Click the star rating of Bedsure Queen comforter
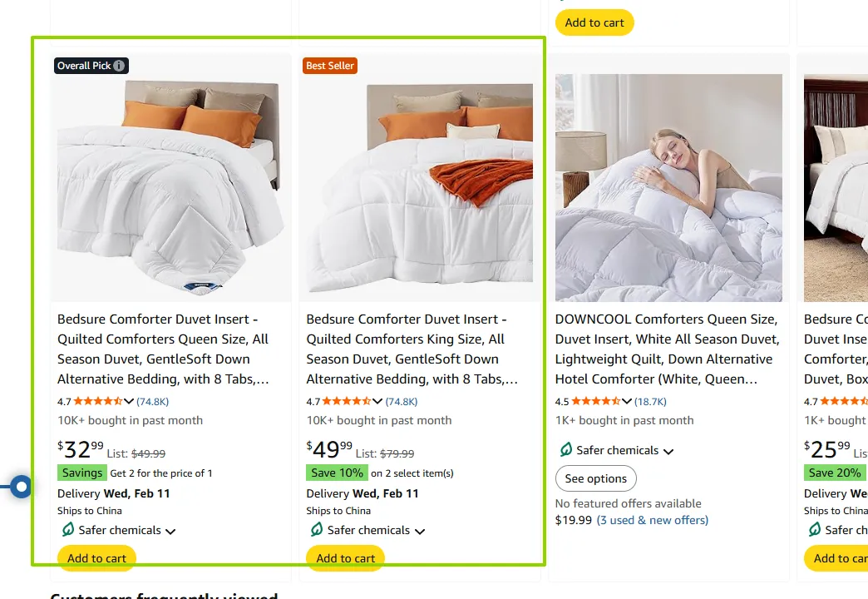 (x=98, y=401)
